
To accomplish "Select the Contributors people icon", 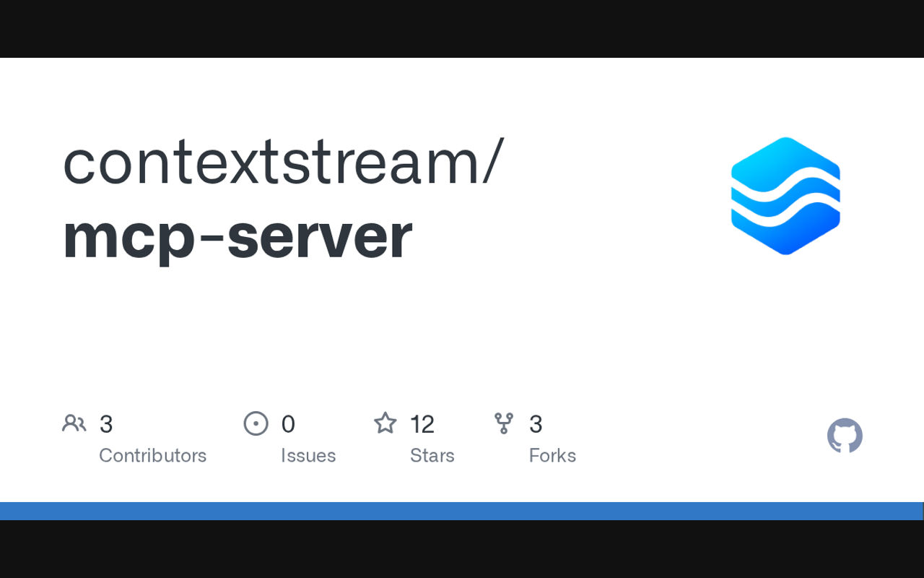I will [74, 423].
